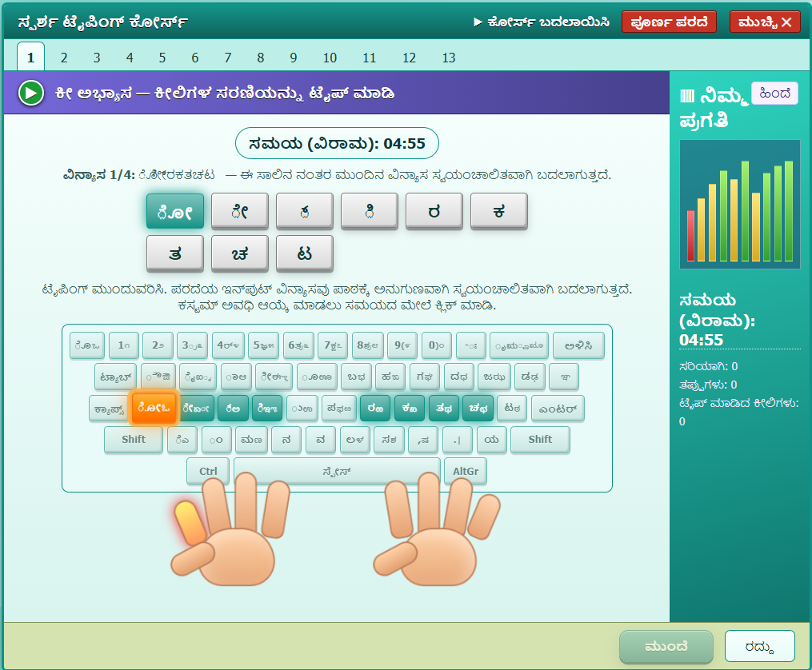Click the number 5 key
812x670 pixels.
click(x=263, y=345)
